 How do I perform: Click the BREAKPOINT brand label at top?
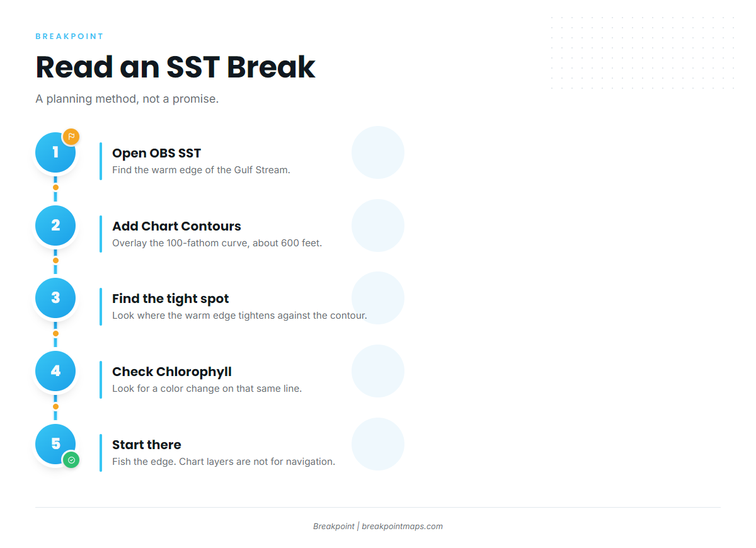(x=69, y=37)
